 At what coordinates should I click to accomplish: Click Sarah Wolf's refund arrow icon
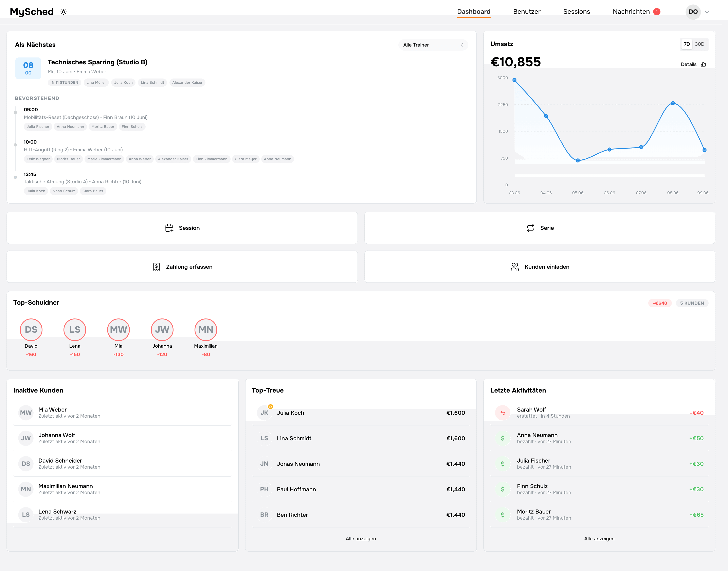click(x=503, y=413)
